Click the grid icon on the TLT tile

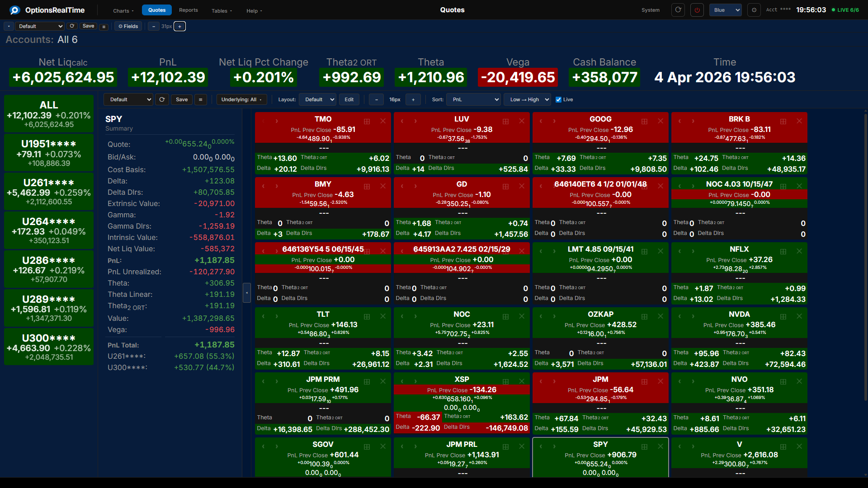[367, 316]
